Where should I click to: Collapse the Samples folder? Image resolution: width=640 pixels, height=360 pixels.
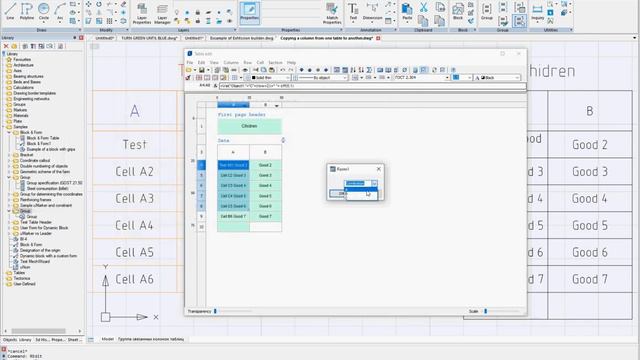[x=4, y=127]
